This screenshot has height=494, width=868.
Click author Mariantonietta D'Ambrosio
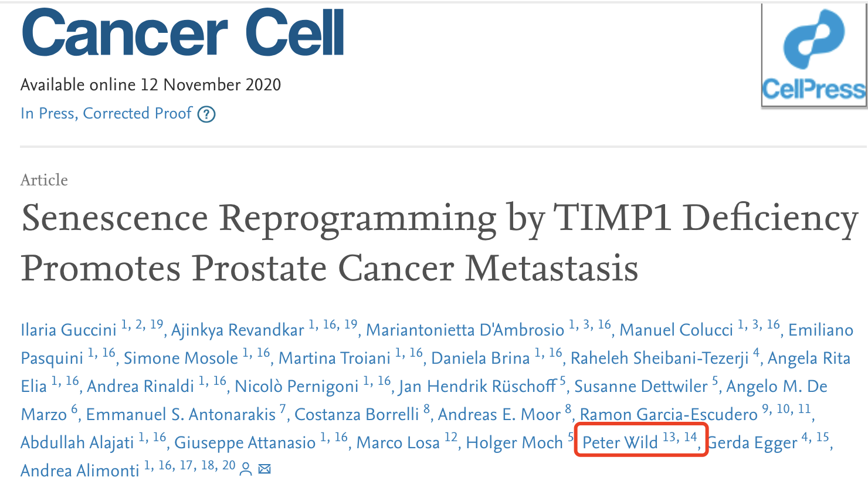pyautogui.click(x=465, y=330)
